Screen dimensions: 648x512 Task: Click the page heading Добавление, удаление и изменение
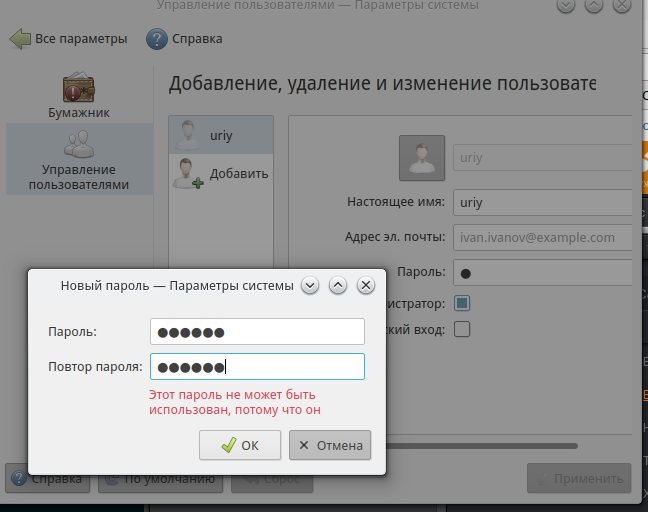click(382, 83)
